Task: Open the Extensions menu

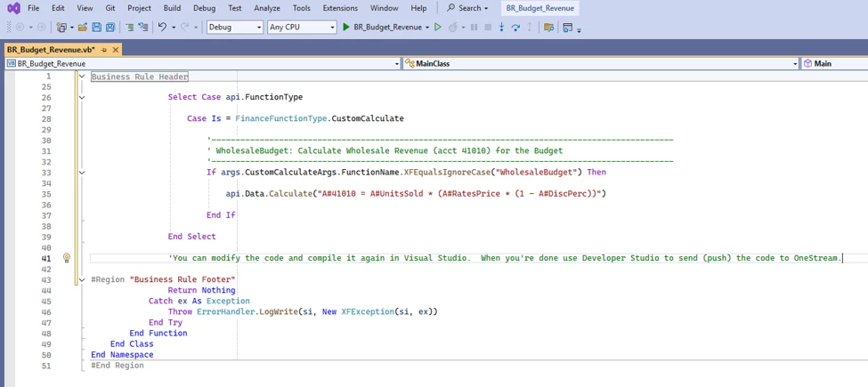Action: tap(340, 8)
